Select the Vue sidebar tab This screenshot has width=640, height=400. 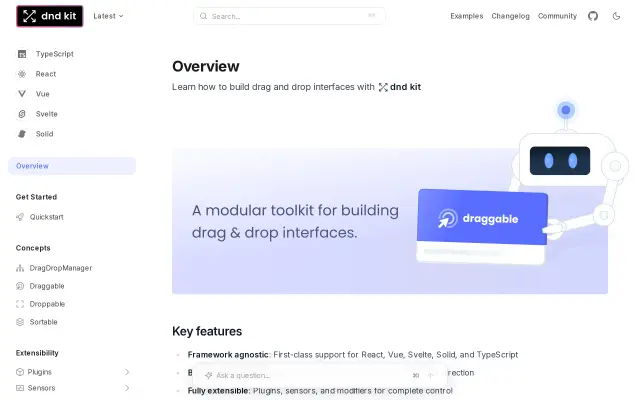[42, 94]
